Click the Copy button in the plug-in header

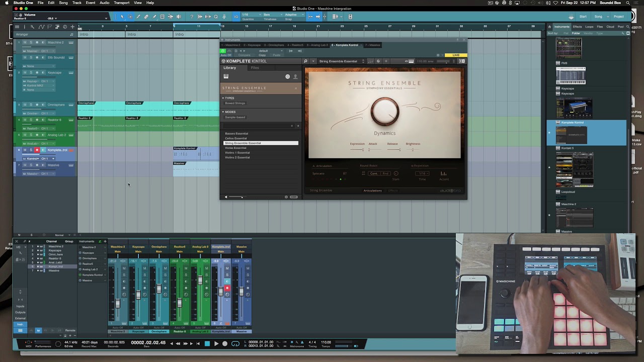point(262,55)
